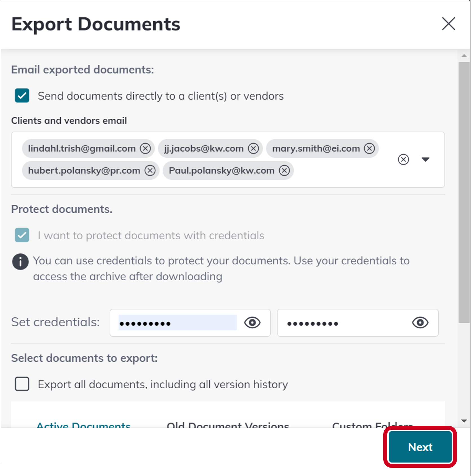Select the jj.jacobs@kw.com email text

pos(204,148)
